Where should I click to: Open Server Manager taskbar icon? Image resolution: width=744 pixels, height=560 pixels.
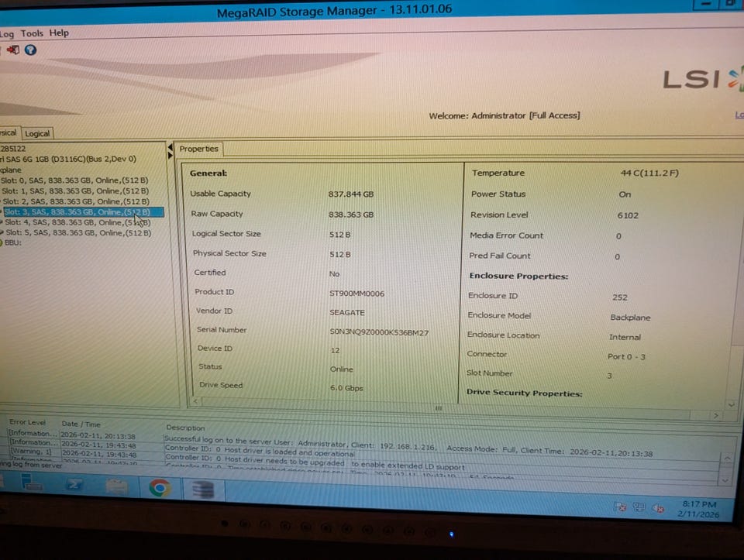[31, 483]
